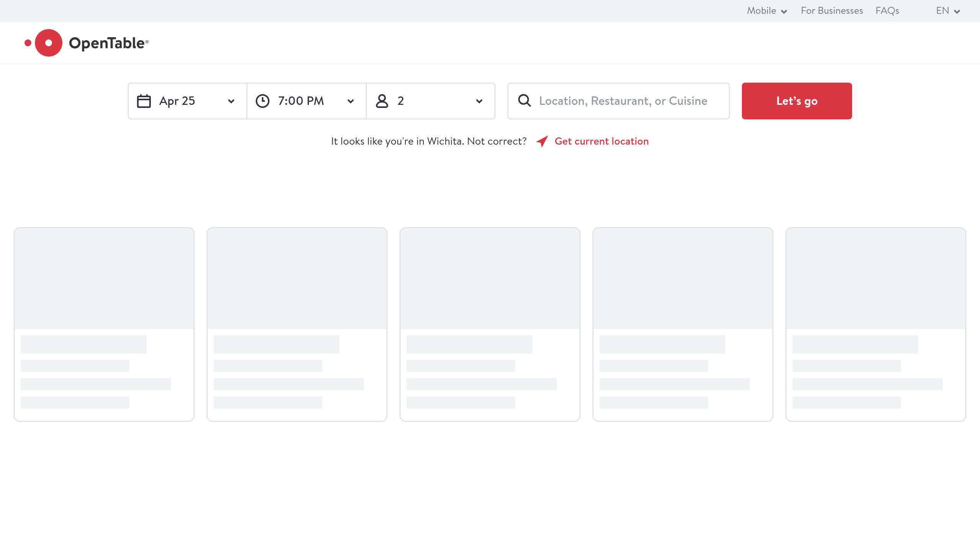Viewport: 980px width, 551px height.
Task: Open the 7:00 PM time dropdown
Action: click(307, 101)
